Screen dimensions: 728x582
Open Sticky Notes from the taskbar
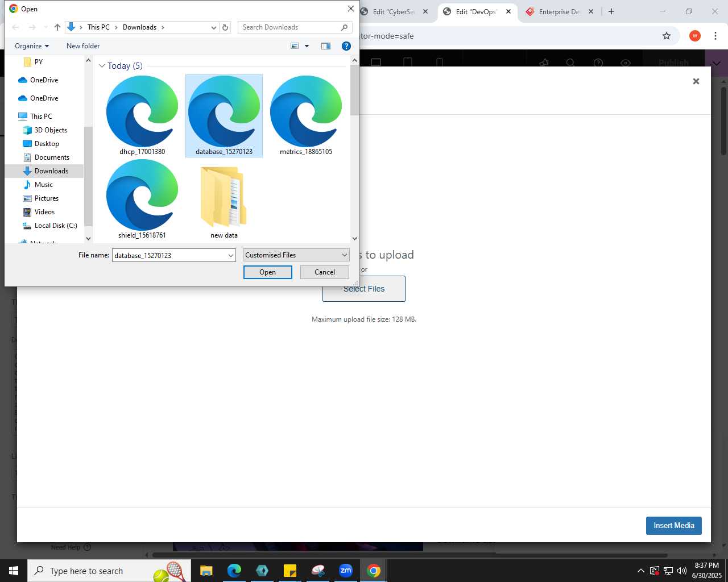point(290,571)
